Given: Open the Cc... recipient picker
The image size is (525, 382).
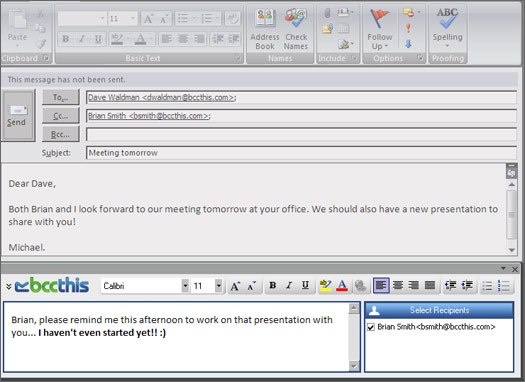Looking at the screenshot, I should [x=61, y=116].
